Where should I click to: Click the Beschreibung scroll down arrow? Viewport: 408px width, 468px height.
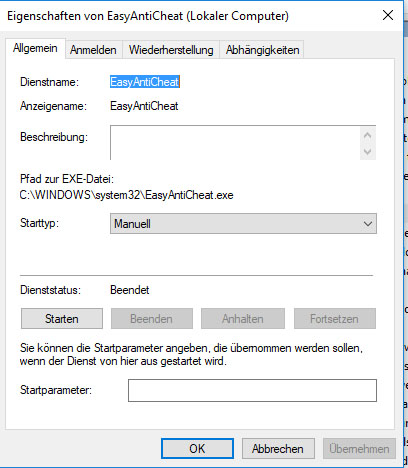(368, 152)
